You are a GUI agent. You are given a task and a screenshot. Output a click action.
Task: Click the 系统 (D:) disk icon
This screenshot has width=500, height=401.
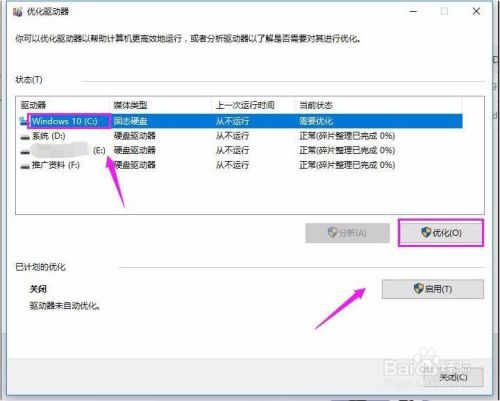coord(25,137)
